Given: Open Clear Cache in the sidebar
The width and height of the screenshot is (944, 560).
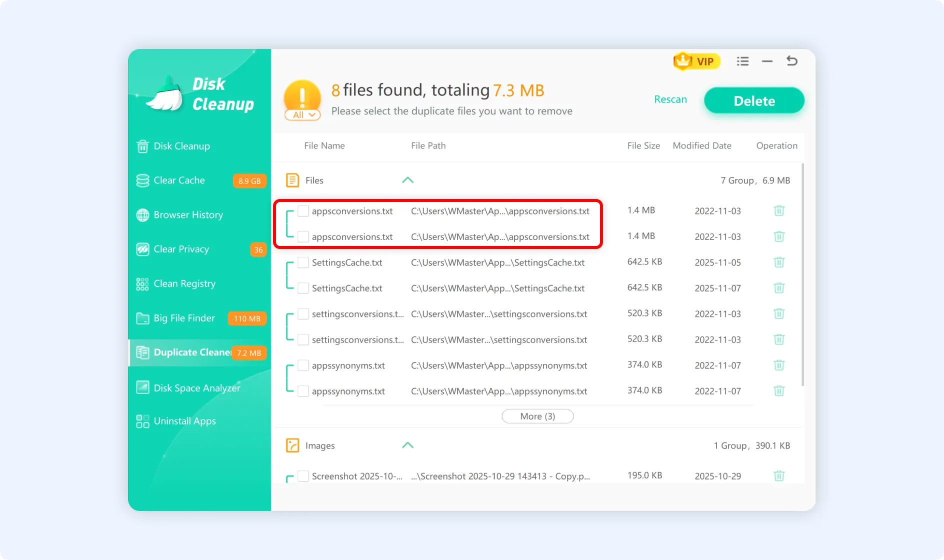Looking at the screenshot, I should coord(179,180).
